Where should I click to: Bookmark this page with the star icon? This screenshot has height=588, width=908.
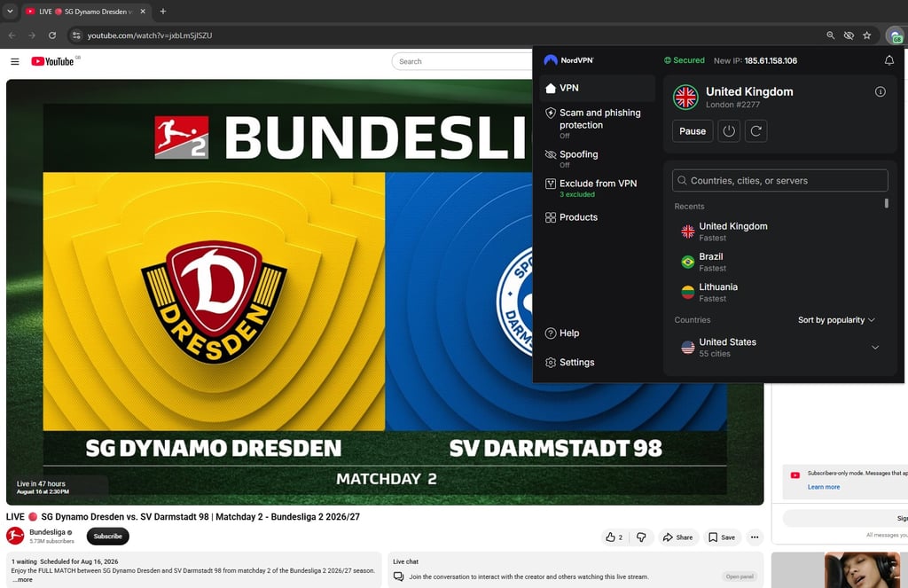click(867, 35)
